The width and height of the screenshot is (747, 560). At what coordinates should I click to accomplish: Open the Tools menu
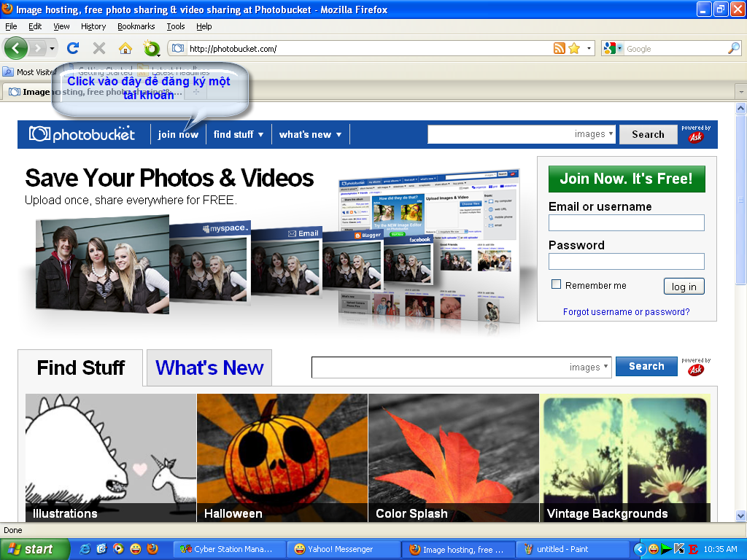pos(176,26)
